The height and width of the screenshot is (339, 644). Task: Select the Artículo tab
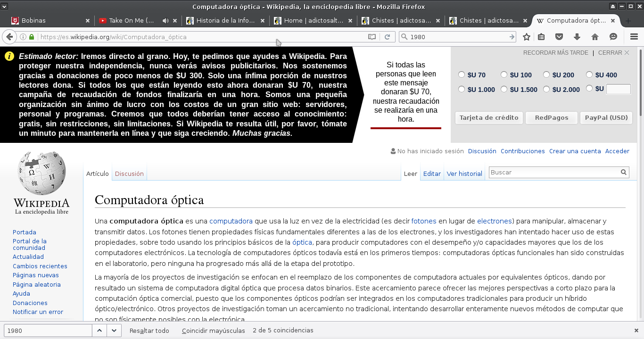pyautogui.click(x=98, y=174)
